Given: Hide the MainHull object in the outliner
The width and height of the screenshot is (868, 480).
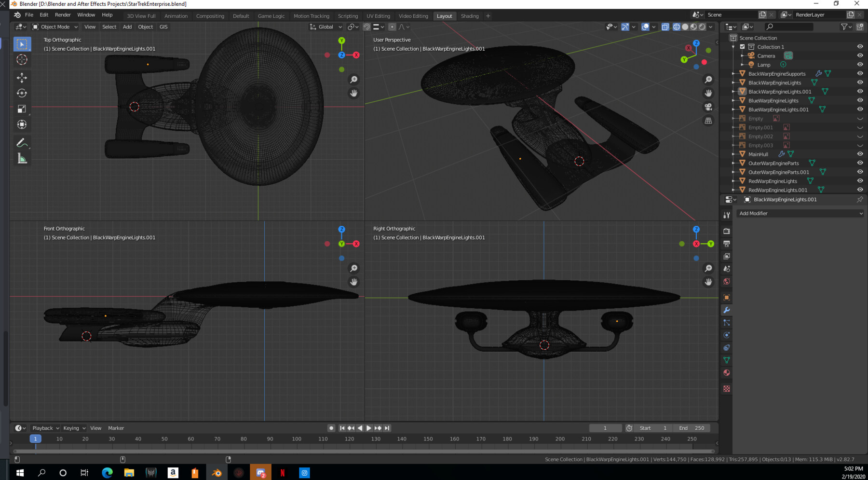Looking at the screenshot, I should point(860,154).
